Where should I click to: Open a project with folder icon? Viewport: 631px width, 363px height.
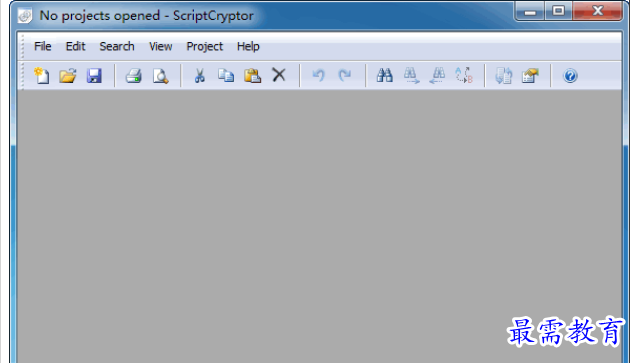coord(68,75)
